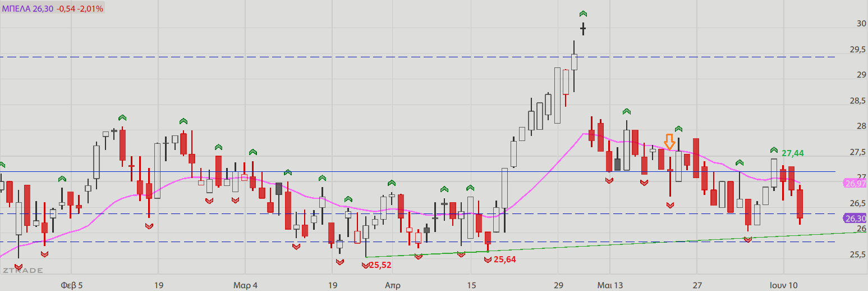Click the Μαι 13 date label

point(610,285)
